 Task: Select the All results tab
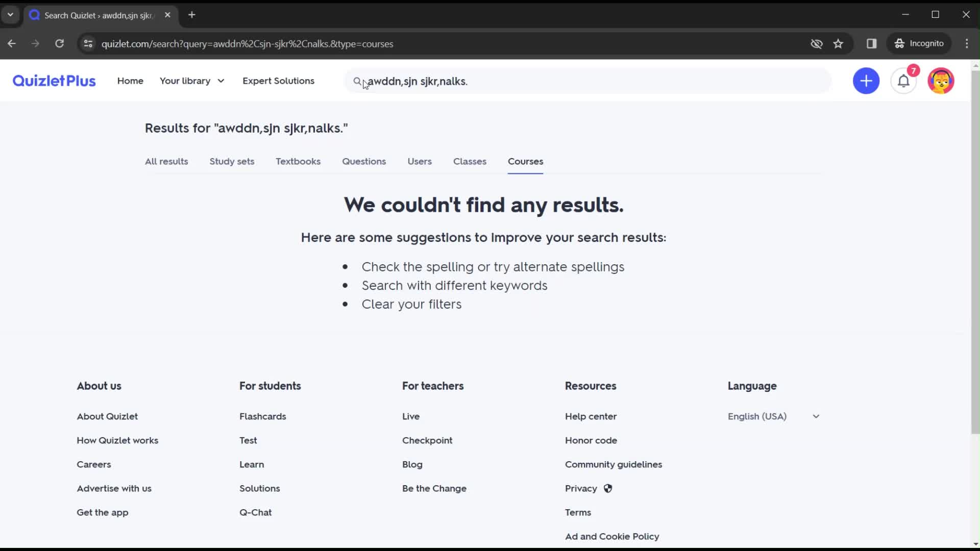[x=167, y=161]
